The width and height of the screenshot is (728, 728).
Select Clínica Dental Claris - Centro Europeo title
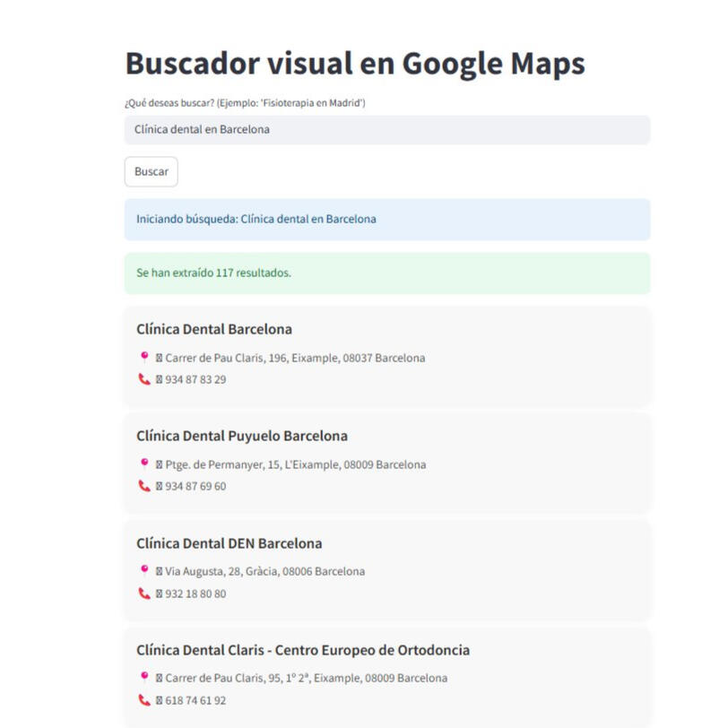coord(303,650)
